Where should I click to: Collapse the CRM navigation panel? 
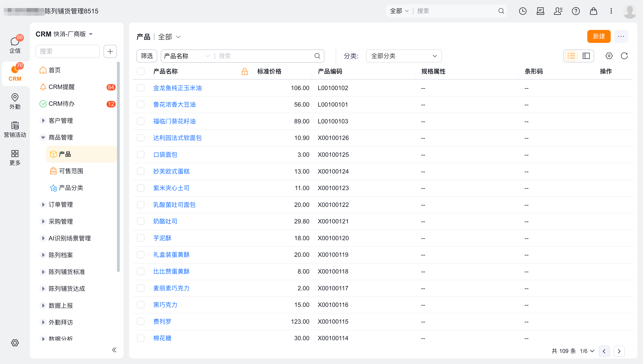click(114, 350)
